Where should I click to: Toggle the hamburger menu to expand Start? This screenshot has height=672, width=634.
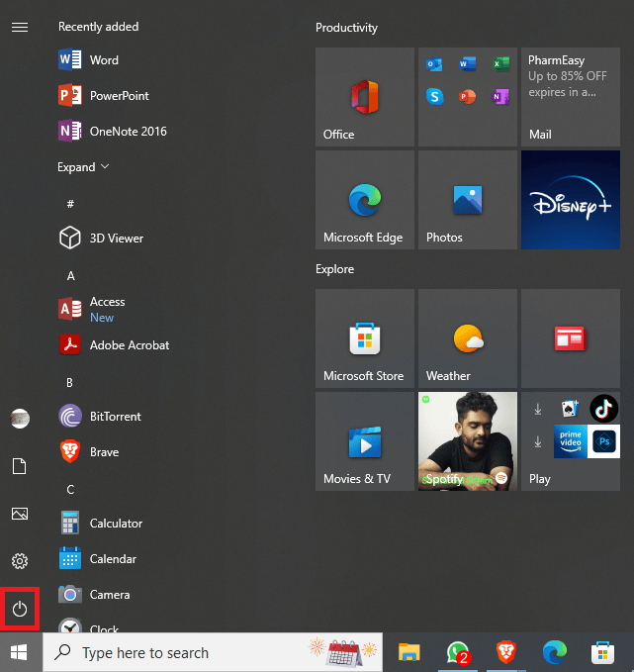pos(20,28)
